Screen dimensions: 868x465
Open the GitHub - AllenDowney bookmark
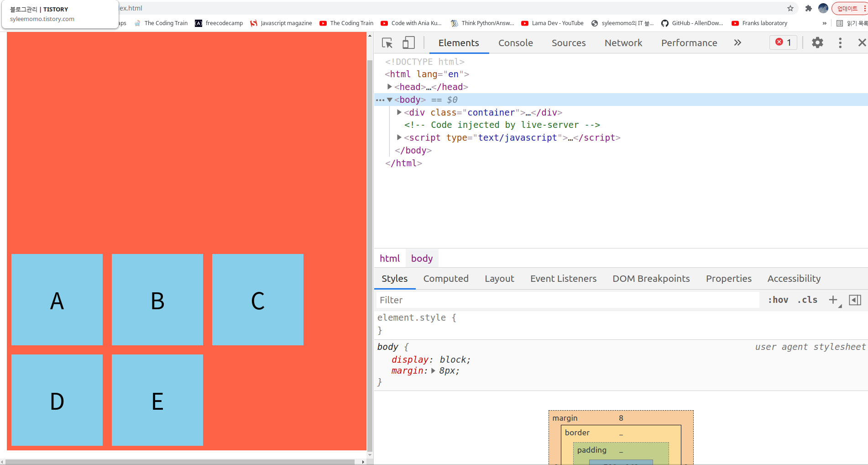(692, 23)
